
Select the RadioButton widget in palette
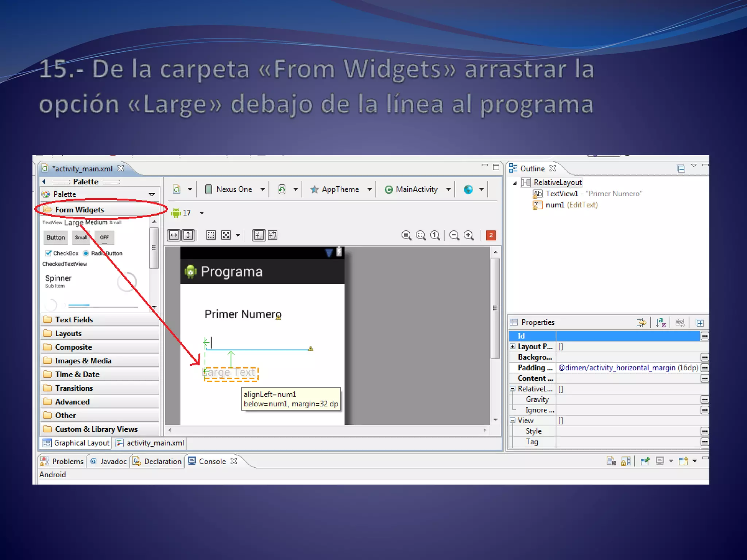pyautogui.click(x=102, y=253)
